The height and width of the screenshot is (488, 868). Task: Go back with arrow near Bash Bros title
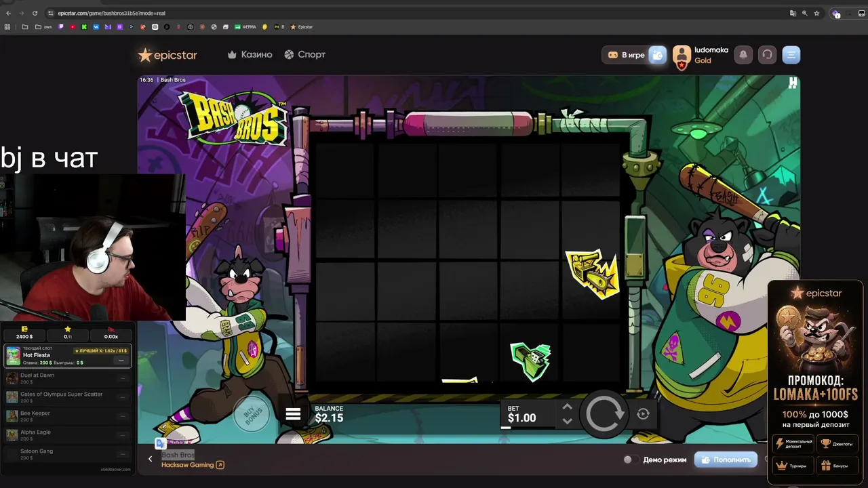point(150,459)
